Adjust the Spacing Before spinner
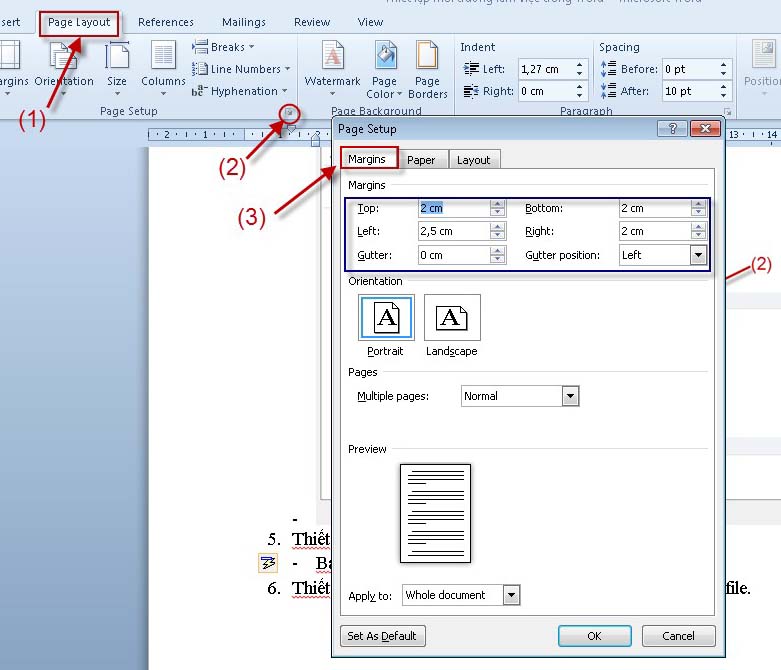This screenshot has height=670, width=781. coord(723,69)
